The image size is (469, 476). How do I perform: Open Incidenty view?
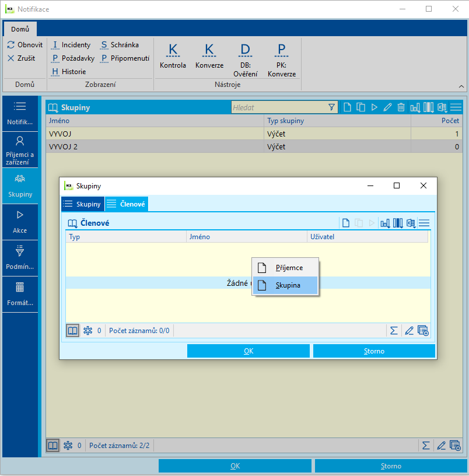coord(71,44)
